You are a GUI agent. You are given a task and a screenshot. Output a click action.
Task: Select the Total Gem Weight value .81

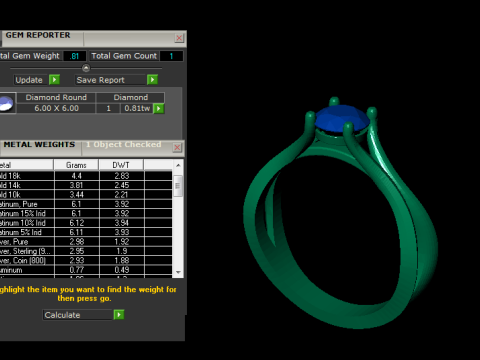coord(75,56)
